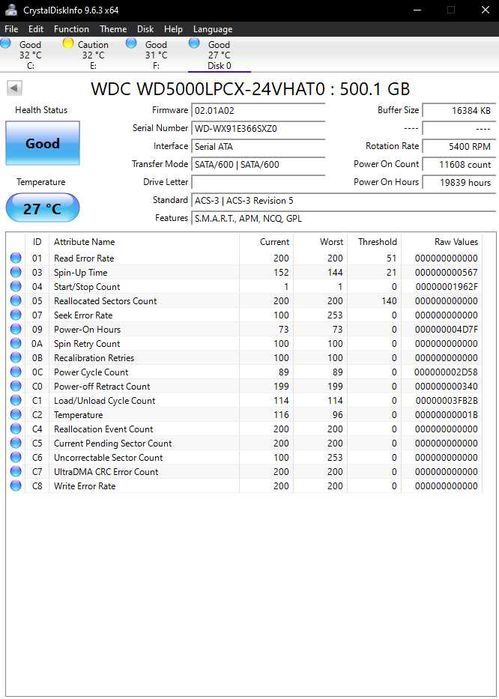The image size is (499, 699).
Task: Click raw value 00000003FB2B
Action: click(x=446, y=401)
